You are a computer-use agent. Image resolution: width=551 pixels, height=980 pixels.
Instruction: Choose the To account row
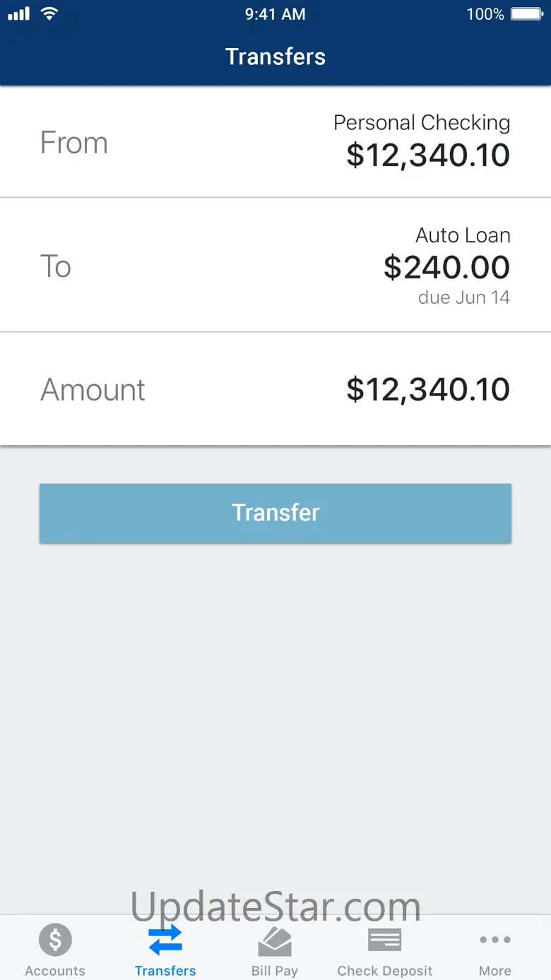[275, 266]
